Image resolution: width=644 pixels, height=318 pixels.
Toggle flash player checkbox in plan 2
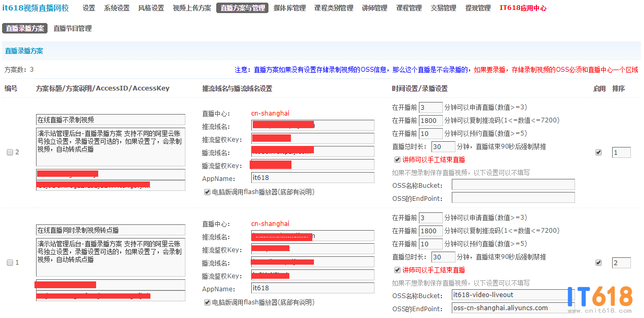pos(207,192)
